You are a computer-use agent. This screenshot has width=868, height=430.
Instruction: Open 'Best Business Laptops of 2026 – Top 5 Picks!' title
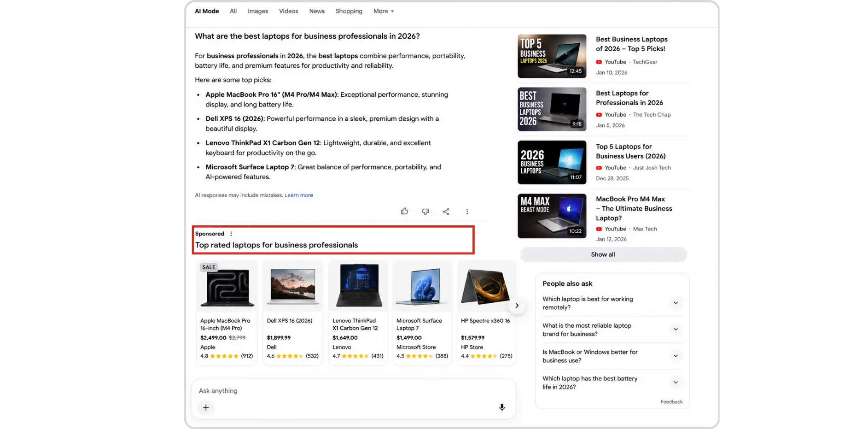631,44
